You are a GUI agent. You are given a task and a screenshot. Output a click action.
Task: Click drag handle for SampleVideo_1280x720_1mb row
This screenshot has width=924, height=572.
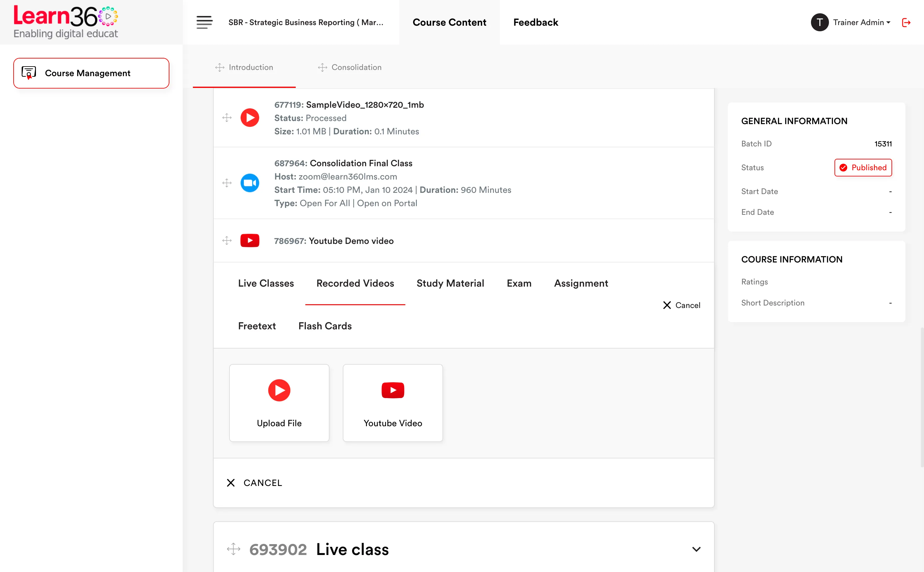pyautogui.click(x=227, y=118)
